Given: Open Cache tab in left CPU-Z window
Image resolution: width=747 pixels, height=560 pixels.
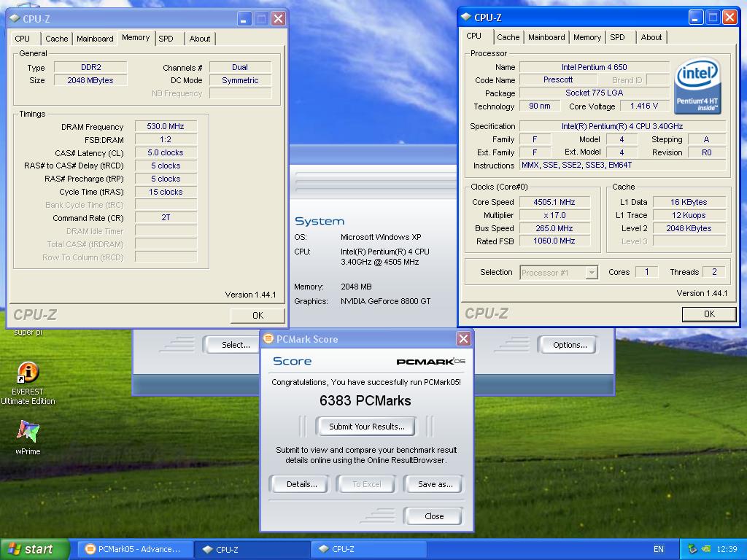Looking at the screenshot, I should click(57, 39).
